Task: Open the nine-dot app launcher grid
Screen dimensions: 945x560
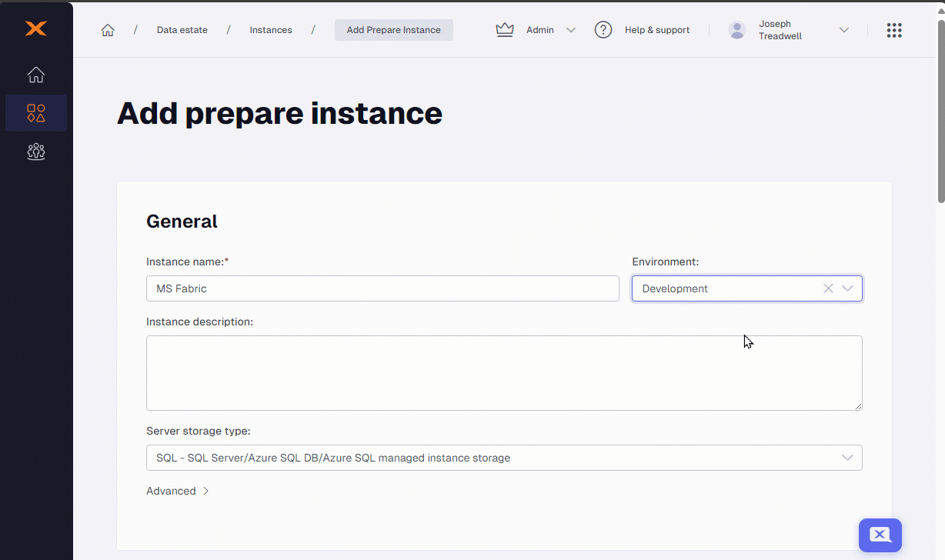Action: pos(893,30)
